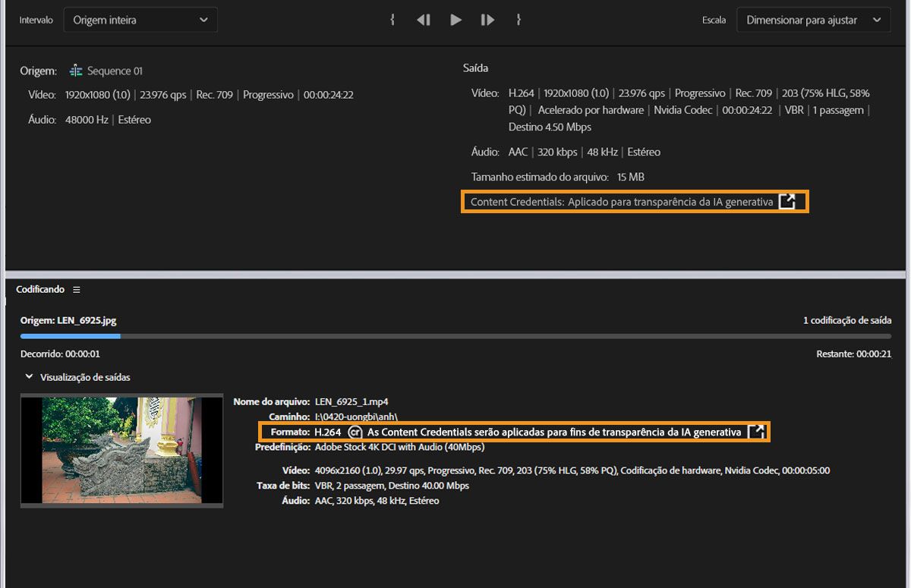This screenshot has height=588, width=911.
Task: Click the Saída heading
Action: (476, 68)
